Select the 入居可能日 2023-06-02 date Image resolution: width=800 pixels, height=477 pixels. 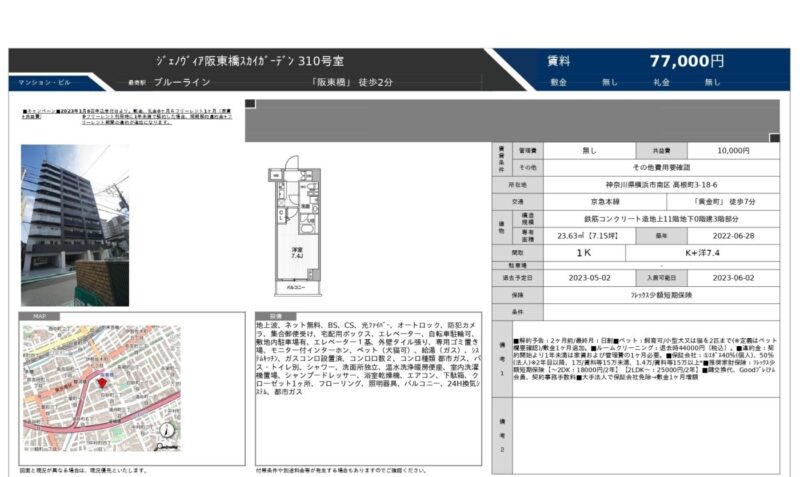(x=733, y=278)
